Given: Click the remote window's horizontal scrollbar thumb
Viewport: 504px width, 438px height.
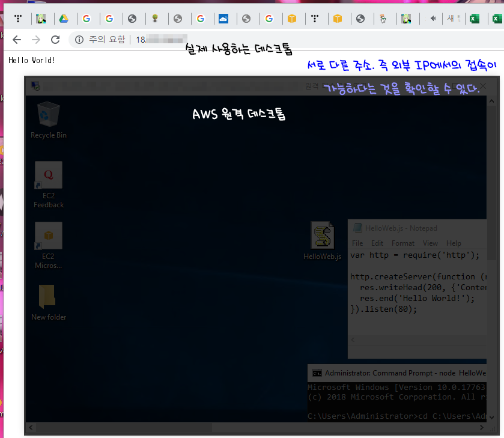Looking at the screenshot, I should (x=124, y=427).
